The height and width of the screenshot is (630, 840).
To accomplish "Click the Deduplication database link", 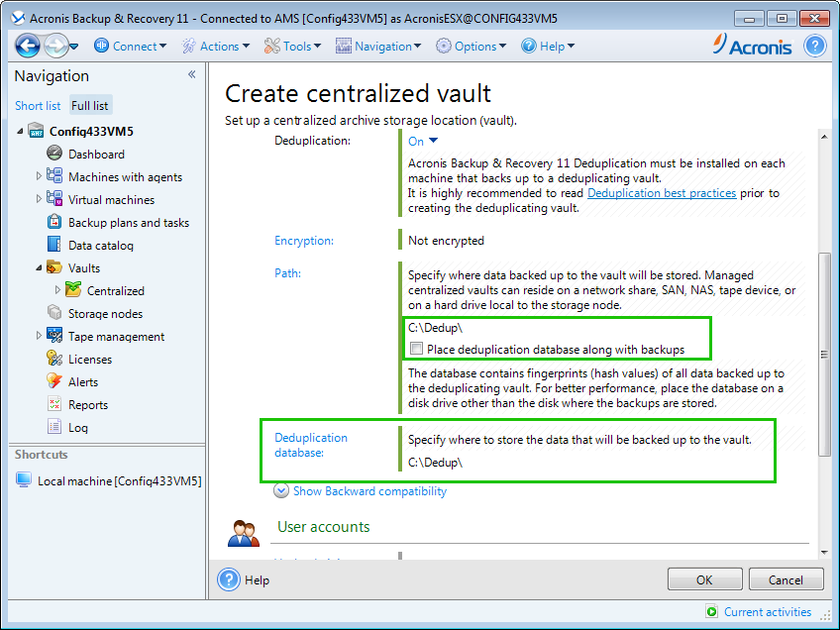I will (x=311, y=445).
